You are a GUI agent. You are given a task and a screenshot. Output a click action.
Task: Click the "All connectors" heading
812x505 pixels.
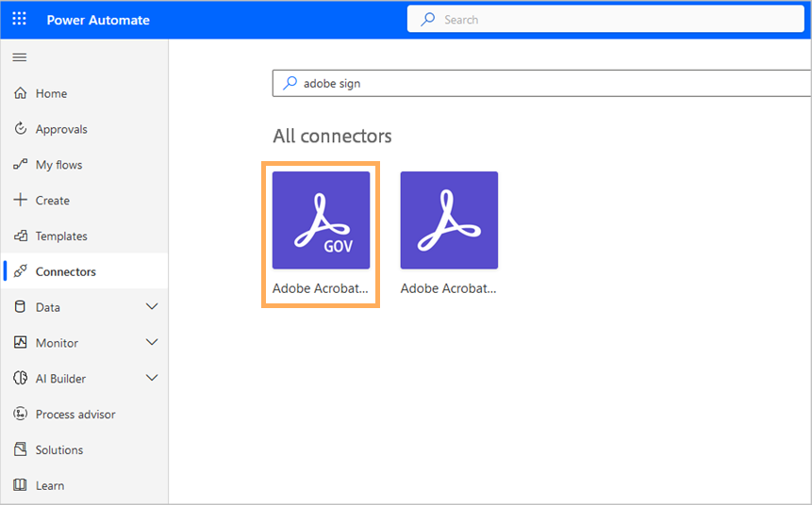[332, 136]
